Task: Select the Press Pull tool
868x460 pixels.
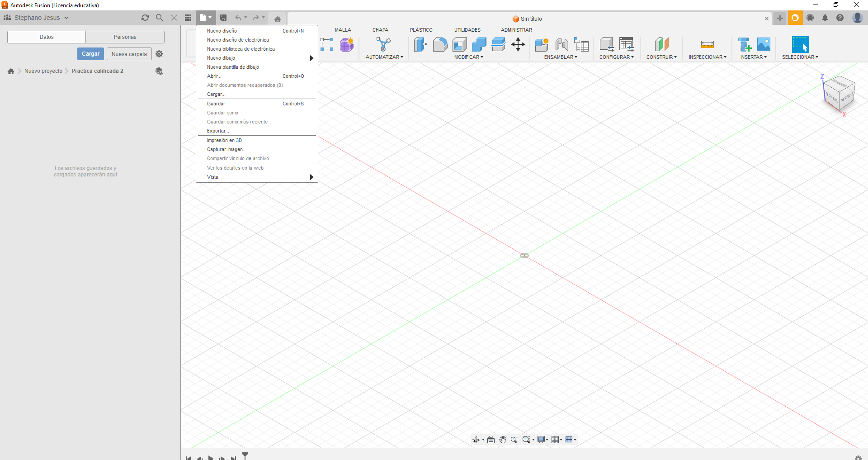Action: tap(420, 44)
